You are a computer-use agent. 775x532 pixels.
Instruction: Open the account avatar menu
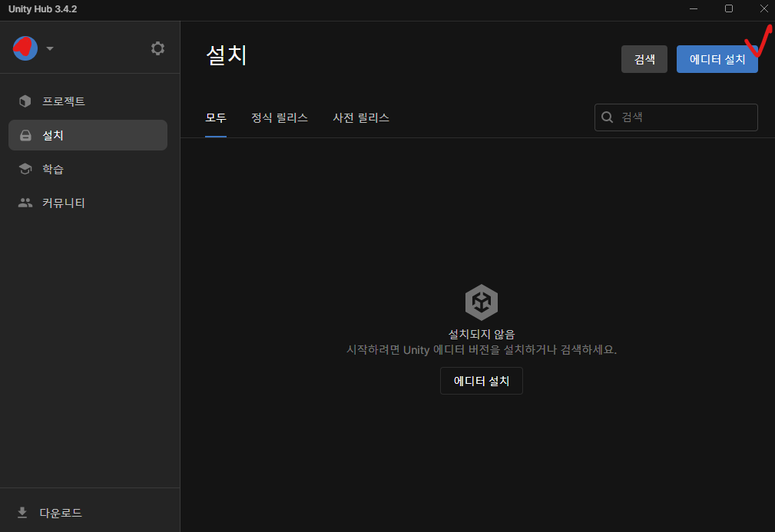tap(25, 48)
